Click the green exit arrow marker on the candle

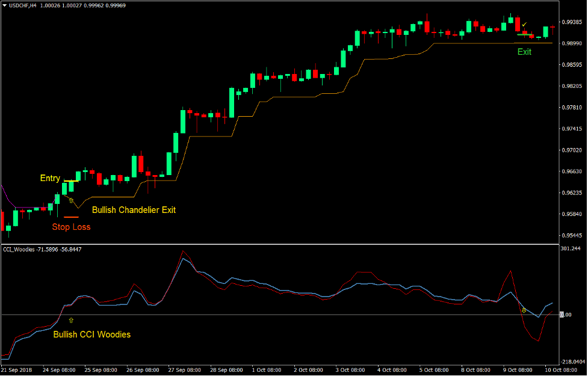pos(525,35)
